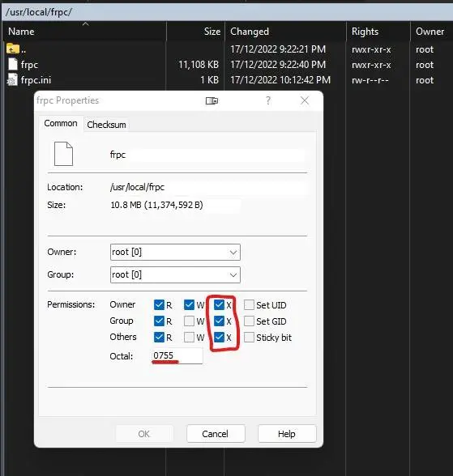
Task: Click the 1 KB size cell
Action: click(x=209, y=80)
